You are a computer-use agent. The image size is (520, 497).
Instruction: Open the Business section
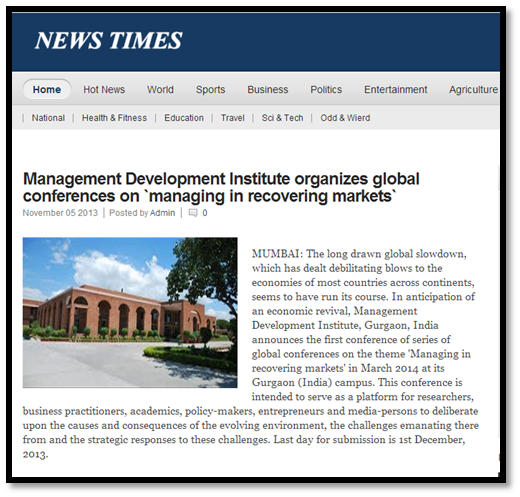pos(268,89)
